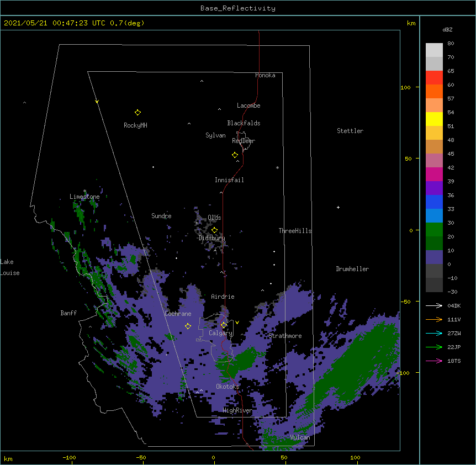Pick the magenta swatch between 42 and 39
This screenshot has width=476, height=465.
[x=434, y=174]
